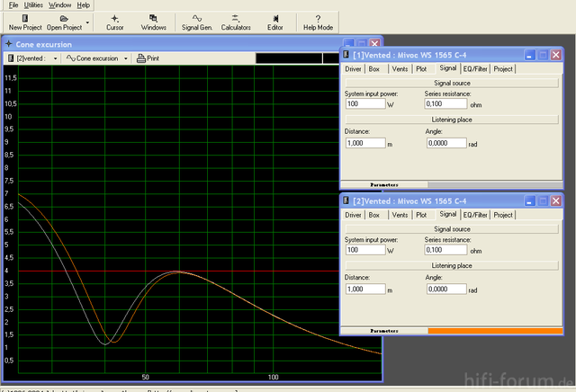
Task: Open the Windows toolbar button
Action: pyautogui.click(x=153, y=22)
